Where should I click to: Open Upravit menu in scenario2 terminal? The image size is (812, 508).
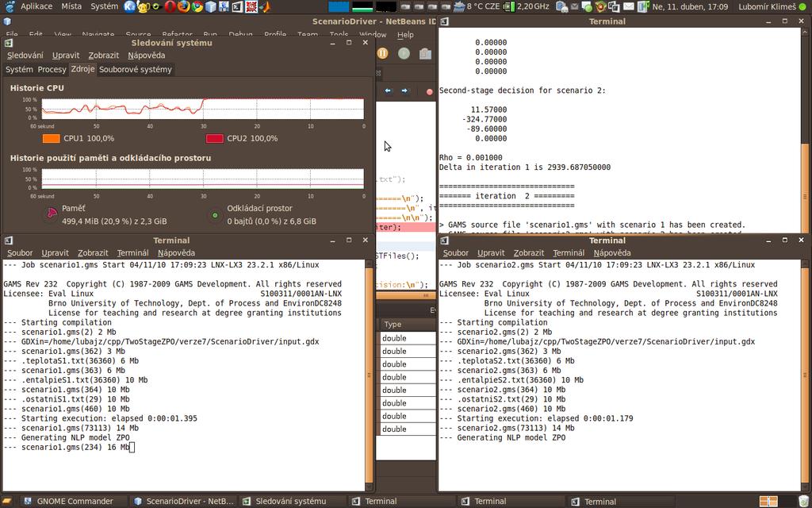click(491, 253)
